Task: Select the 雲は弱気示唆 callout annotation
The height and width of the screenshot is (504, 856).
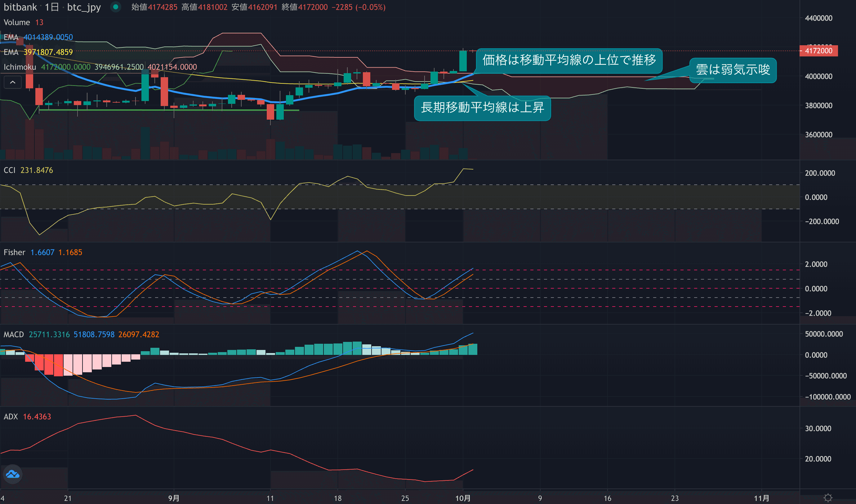Action: [733, 70]
